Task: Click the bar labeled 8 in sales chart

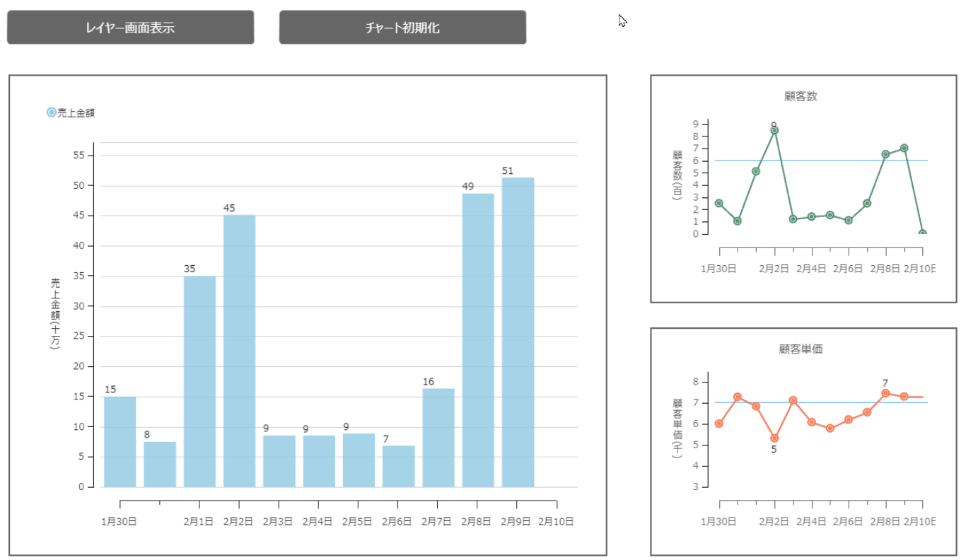Action: [160, 464]
